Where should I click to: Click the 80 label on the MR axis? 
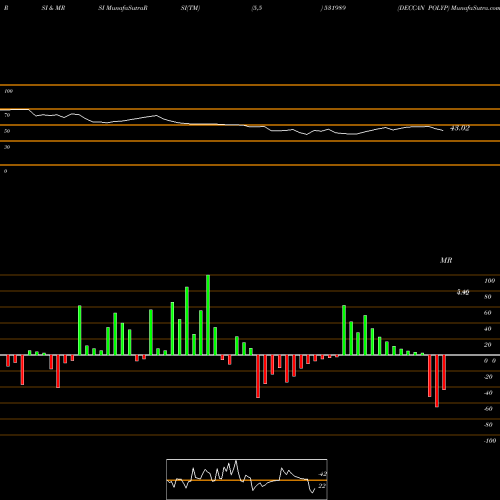[488, 297]
